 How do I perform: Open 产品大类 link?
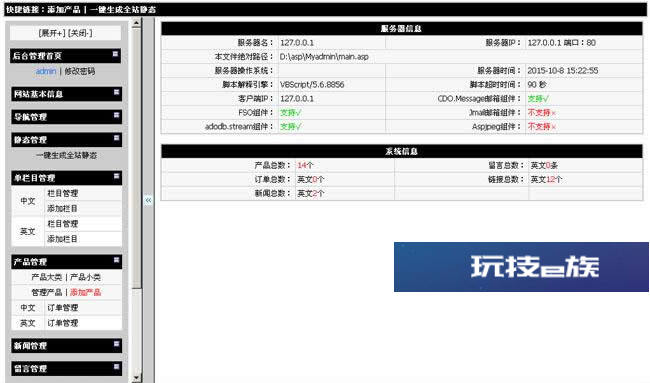[x=47, y=277]
